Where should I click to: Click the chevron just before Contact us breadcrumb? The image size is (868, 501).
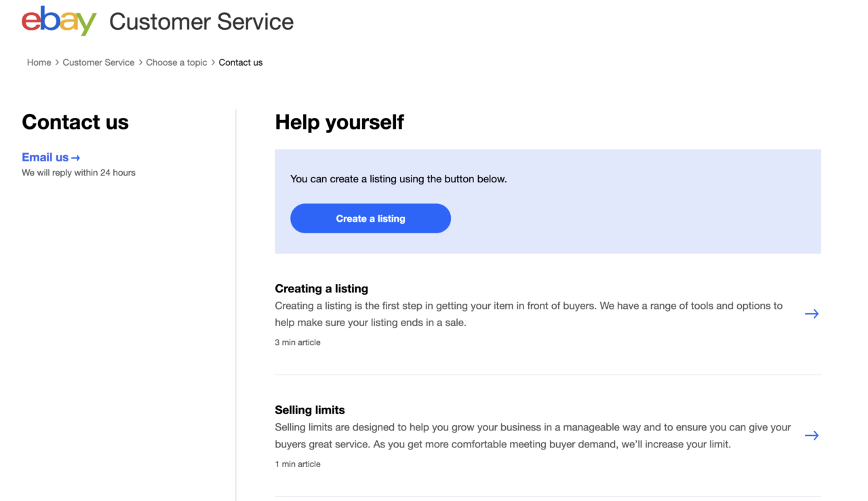coord(213,62)
